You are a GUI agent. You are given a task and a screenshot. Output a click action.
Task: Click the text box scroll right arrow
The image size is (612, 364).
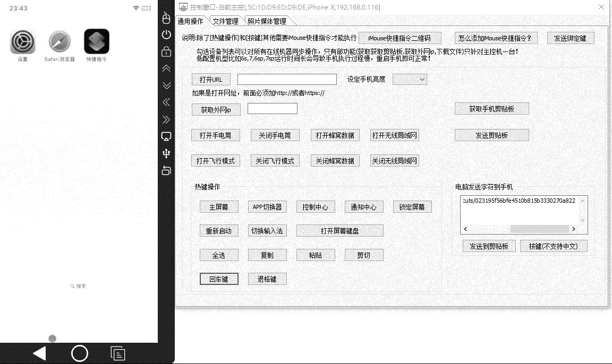[573, 229]
